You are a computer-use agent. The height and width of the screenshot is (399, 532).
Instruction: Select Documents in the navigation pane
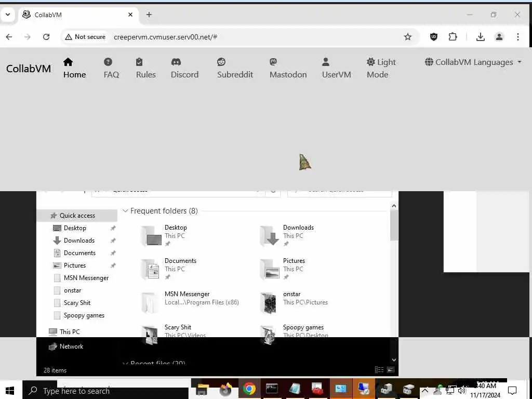coord(79,253)
